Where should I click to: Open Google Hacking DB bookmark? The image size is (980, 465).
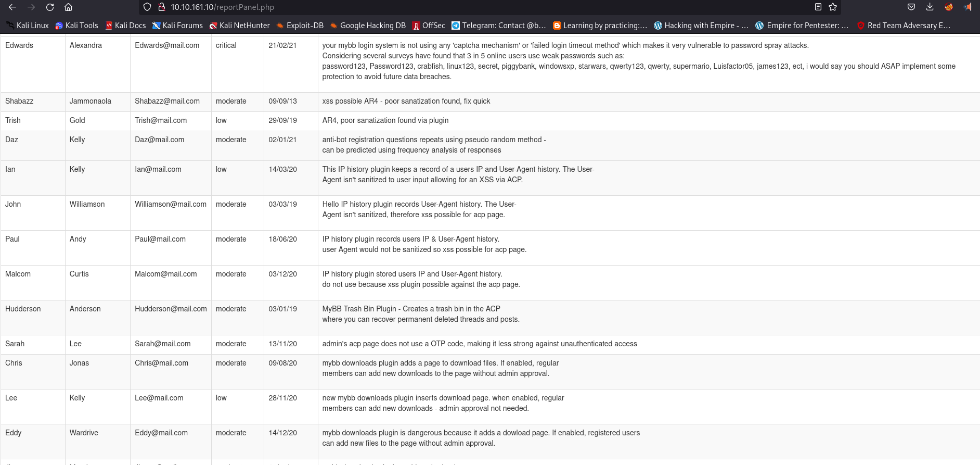click(x=368, y=26)
